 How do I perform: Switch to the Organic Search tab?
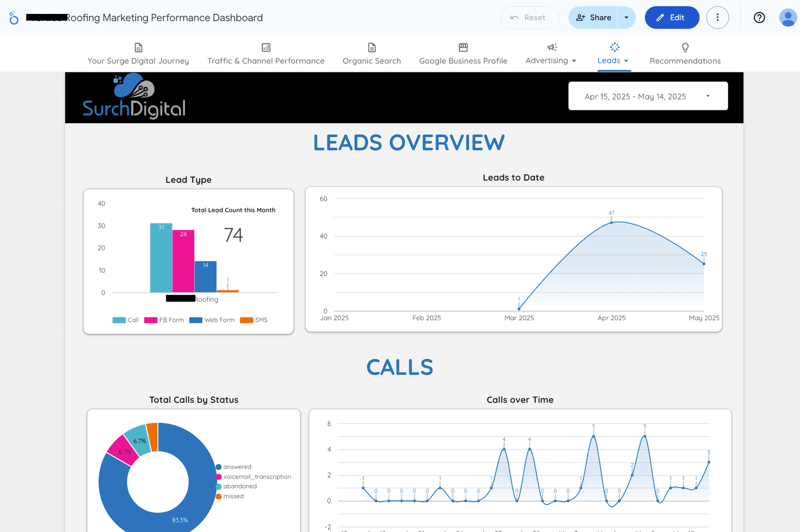pos(371,60)
